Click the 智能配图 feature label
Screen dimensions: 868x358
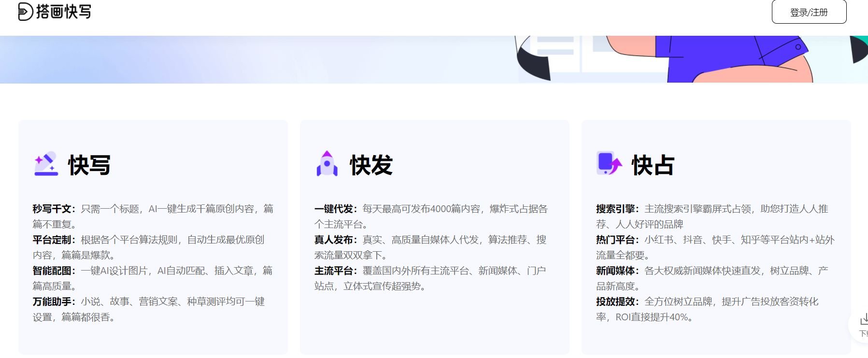52,271
